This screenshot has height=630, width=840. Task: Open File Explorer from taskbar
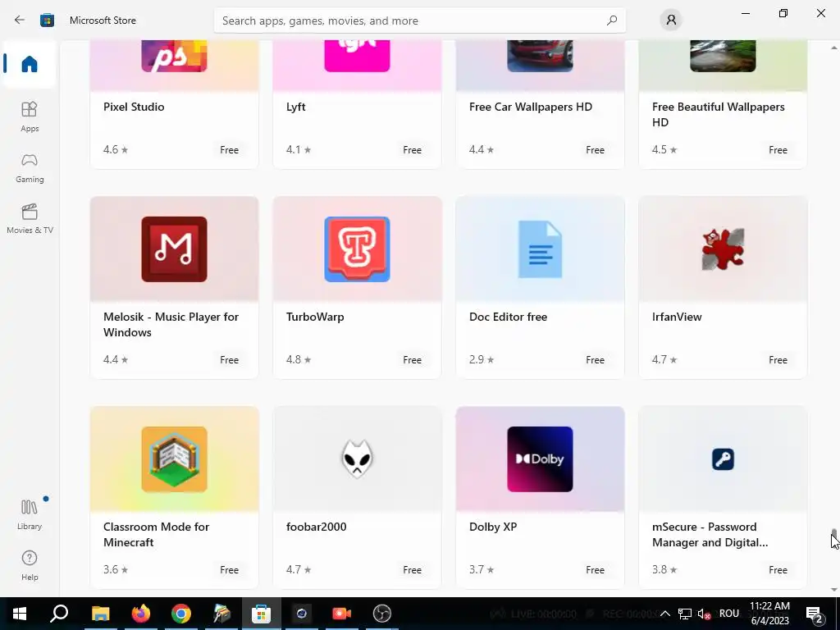(x=100, y=614)
